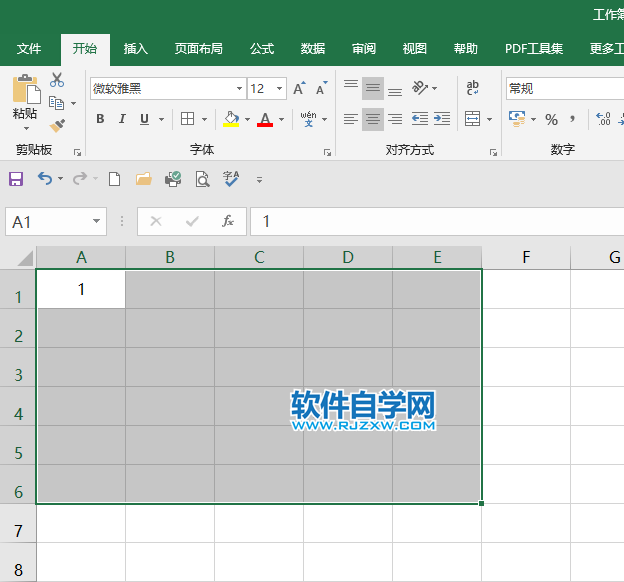Select the Format Painter brush

pos(57,126)
